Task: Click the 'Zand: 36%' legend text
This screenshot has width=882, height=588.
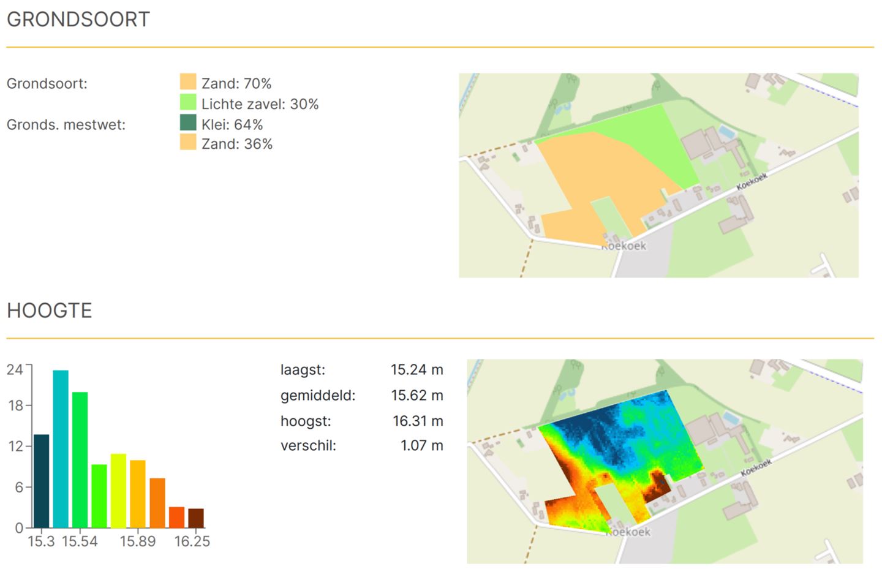Action: [x=237, y=144]
